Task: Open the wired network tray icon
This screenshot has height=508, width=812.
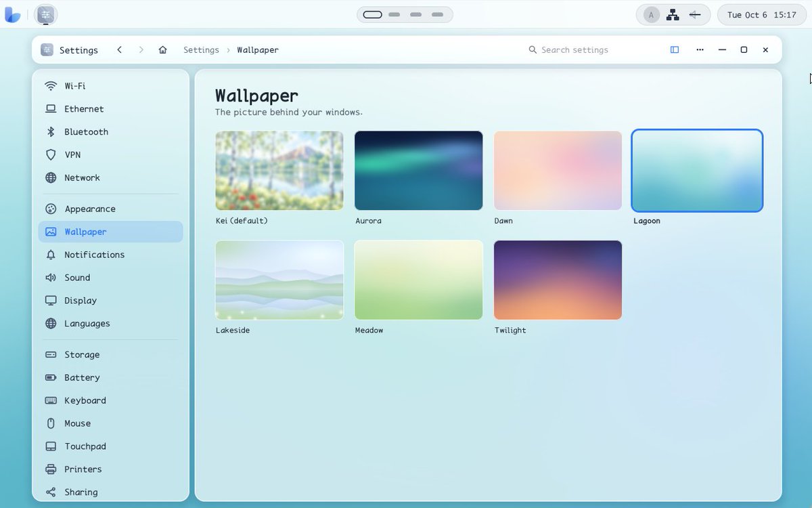Action: tap(673, 15)
